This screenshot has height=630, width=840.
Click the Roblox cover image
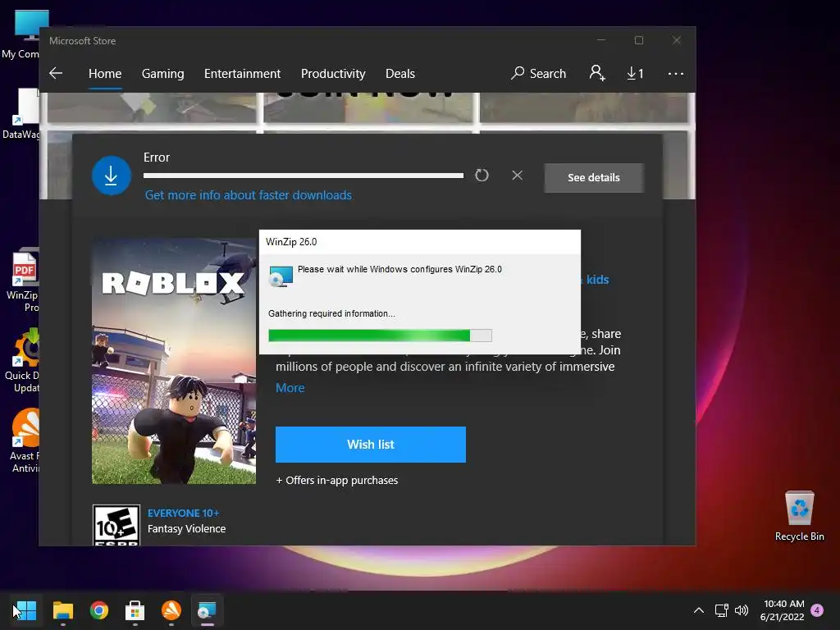pos(174,361)
